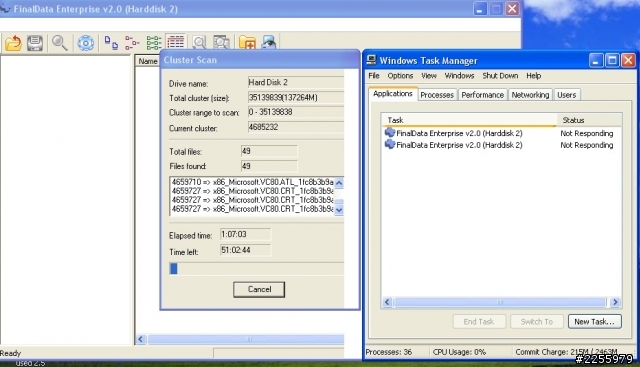Click the Cluster Scan progress bar
640x367 pixels.
coord(256,269)
